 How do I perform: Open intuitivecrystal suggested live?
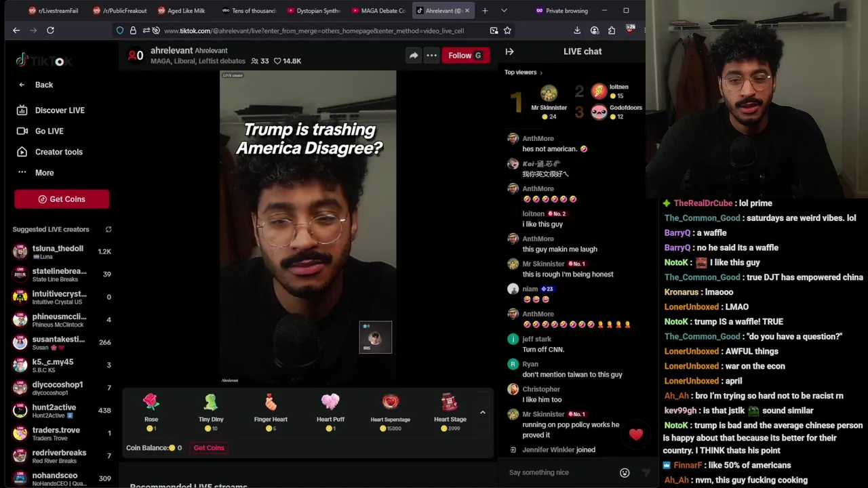coord(62,297)
